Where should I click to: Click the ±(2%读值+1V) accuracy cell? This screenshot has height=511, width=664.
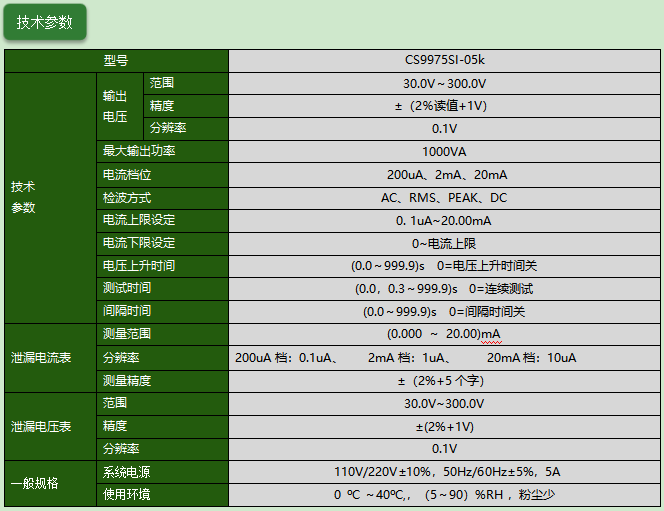point(444,106)
